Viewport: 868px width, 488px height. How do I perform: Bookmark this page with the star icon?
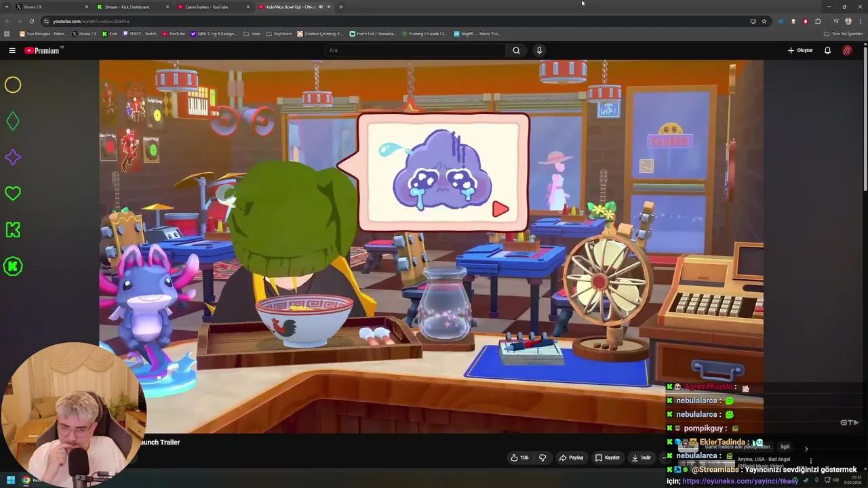pyautogui.click(x=764, y=21)
